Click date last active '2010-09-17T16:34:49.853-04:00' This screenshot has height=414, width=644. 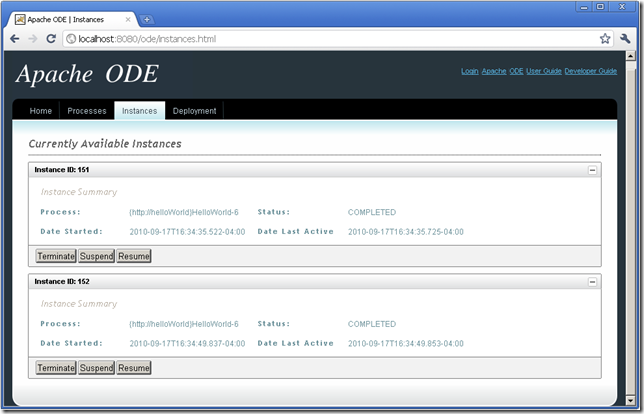click(406, 344)
